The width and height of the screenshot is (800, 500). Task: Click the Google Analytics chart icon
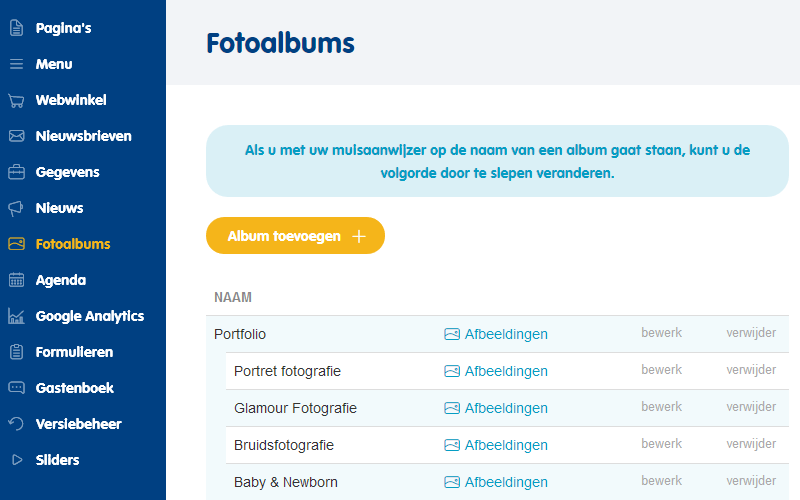tap(16, 316)
